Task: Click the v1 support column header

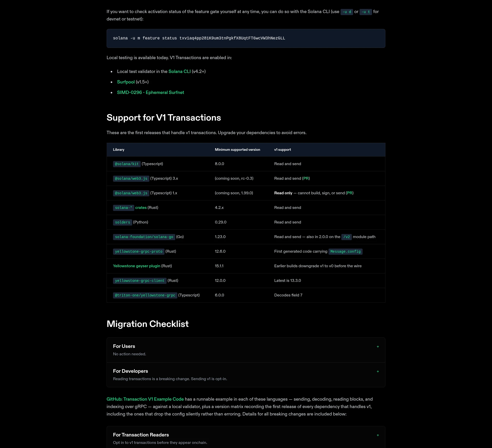Action: pyautogui.click(x=282, y=150)
